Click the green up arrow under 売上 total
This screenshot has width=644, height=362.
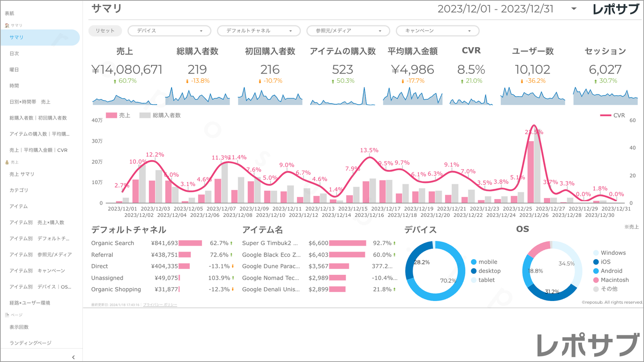[x=115, y=81]
